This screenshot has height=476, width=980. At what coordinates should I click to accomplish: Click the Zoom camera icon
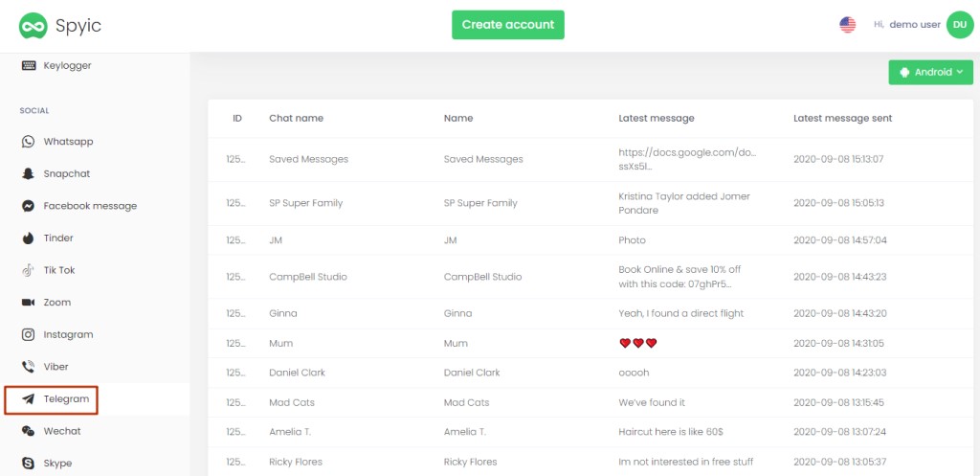coord(28,303)
